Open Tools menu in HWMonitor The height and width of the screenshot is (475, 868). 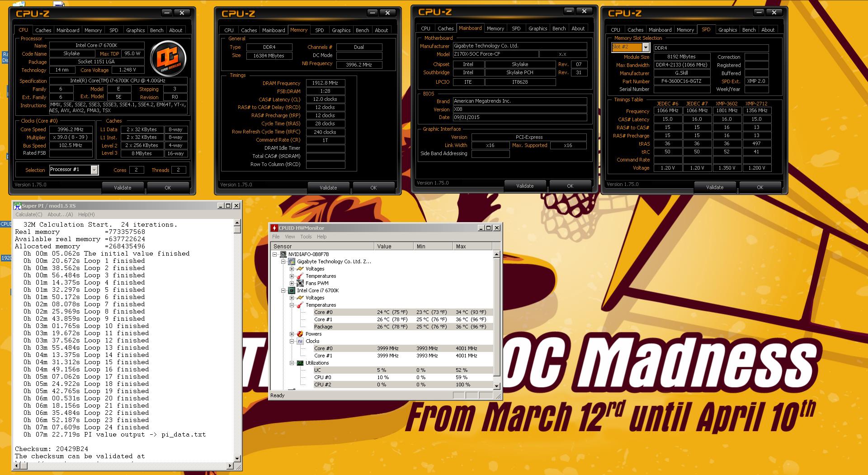click(x=306, y=237)
